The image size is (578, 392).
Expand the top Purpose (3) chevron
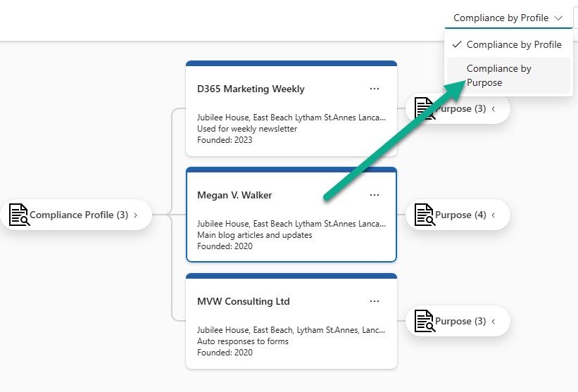click(494, 109)
